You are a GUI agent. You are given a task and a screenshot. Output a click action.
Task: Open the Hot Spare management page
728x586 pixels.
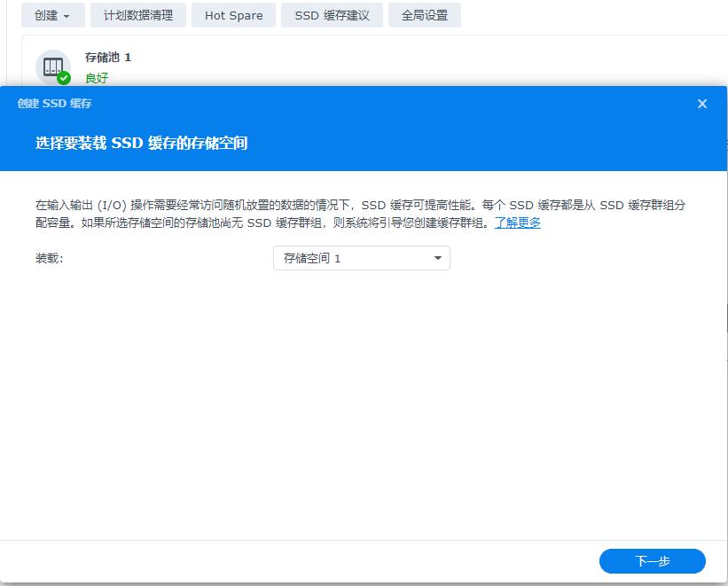232,15
